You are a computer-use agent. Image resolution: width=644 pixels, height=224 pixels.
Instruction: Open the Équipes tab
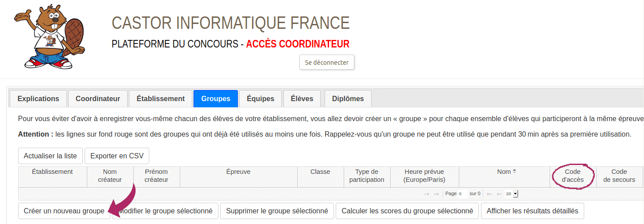[260, 98]
